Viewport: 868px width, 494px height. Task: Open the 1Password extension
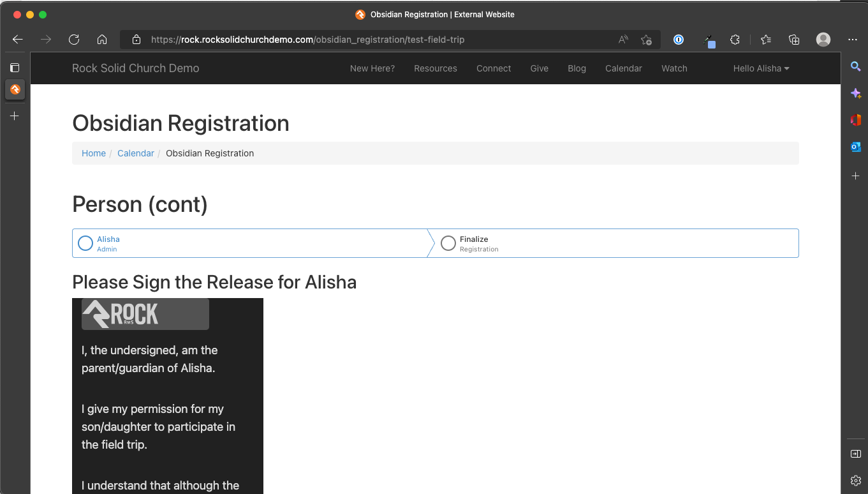[679, 40]
